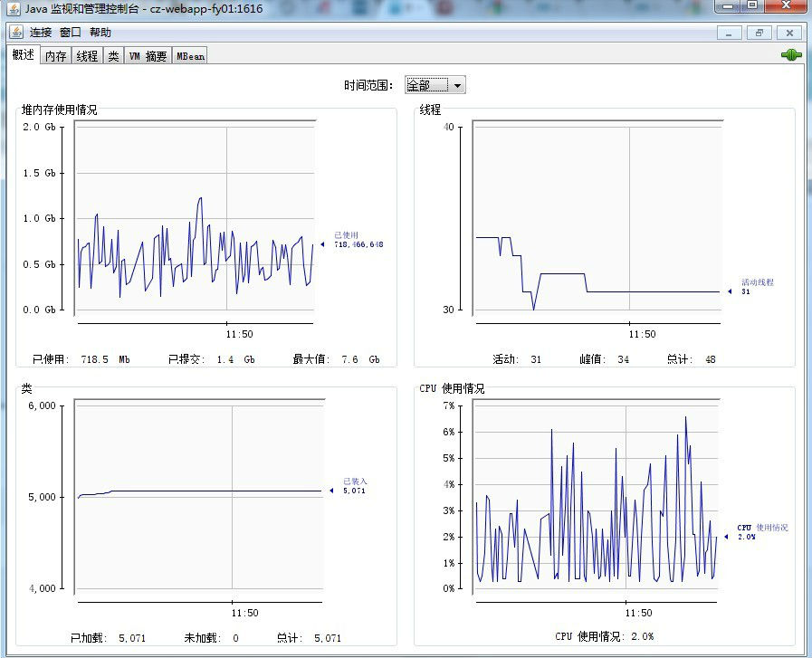Click the 时间范围 label
The image size is (812, 658).
[x=368, y=85]
